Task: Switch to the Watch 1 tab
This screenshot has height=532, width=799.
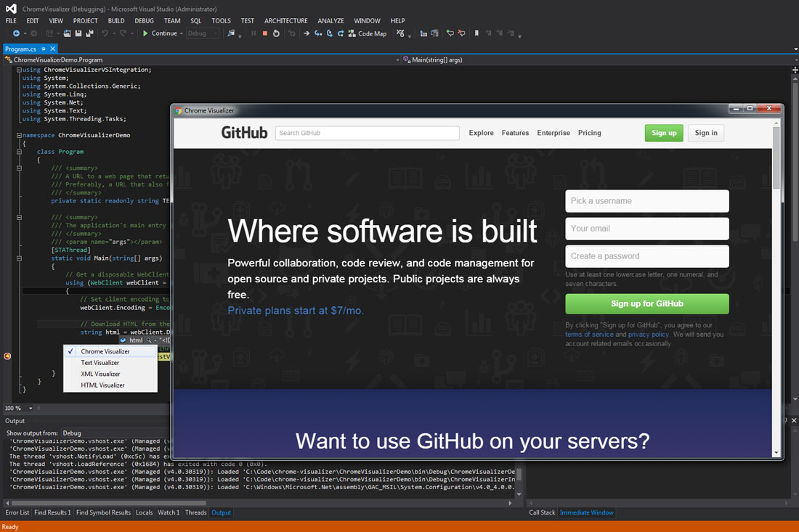Action: (x=169, y=512)
